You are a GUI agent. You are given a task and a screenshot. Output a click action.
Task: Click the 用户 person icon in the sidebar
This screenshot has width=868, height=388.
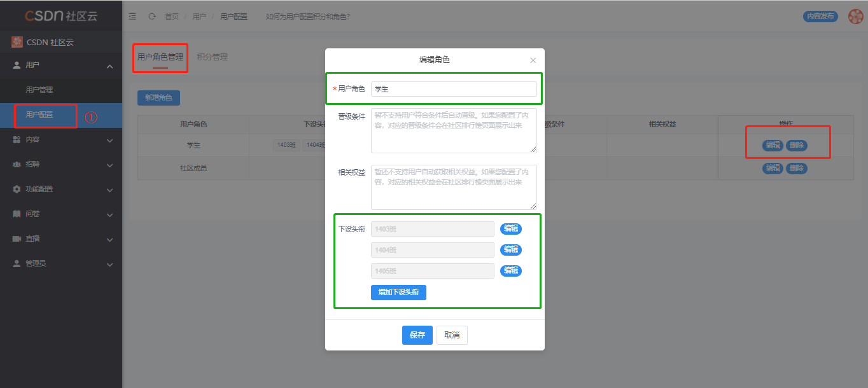(17, 66)
